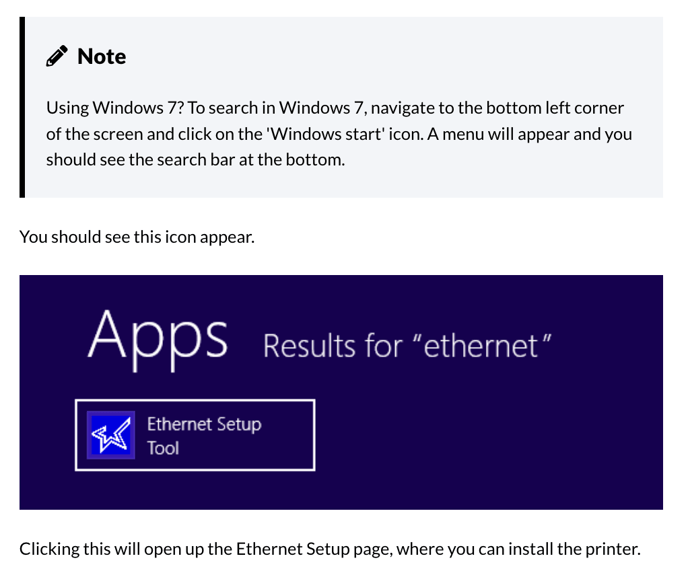Click the black vertical bar of the note
The height and width of the screenshot is (577, 688).
pyautogui.click(x=22, y=107)
